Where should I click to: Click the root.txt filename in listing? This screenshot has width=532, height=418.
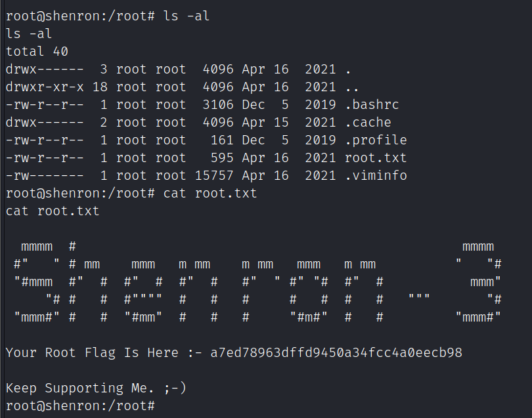[376, 158]
